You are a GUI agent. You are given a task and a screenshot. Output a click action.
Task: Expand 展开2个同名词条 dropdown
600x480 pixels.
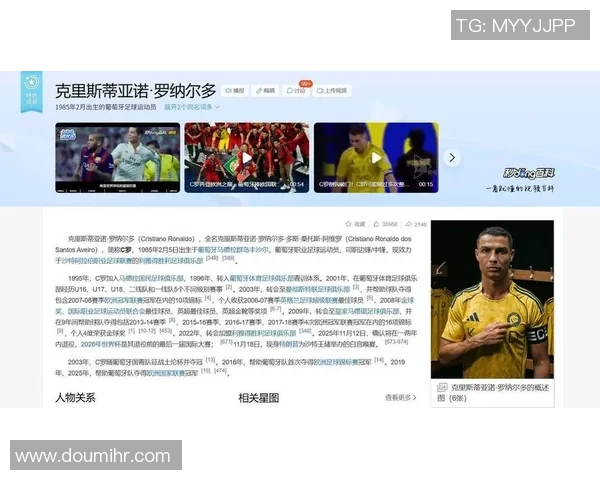(x=192, y=107)
